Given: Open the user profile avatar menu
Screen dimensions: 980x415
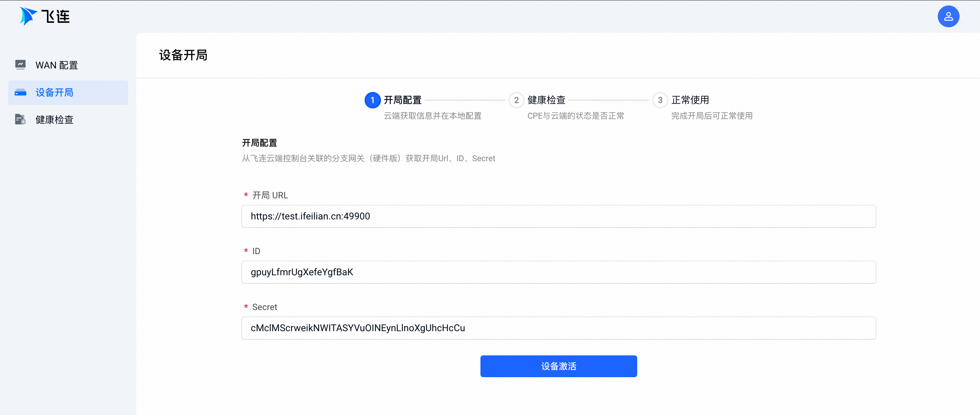Looking at the screenshot, I should click(x=948, y=16).
